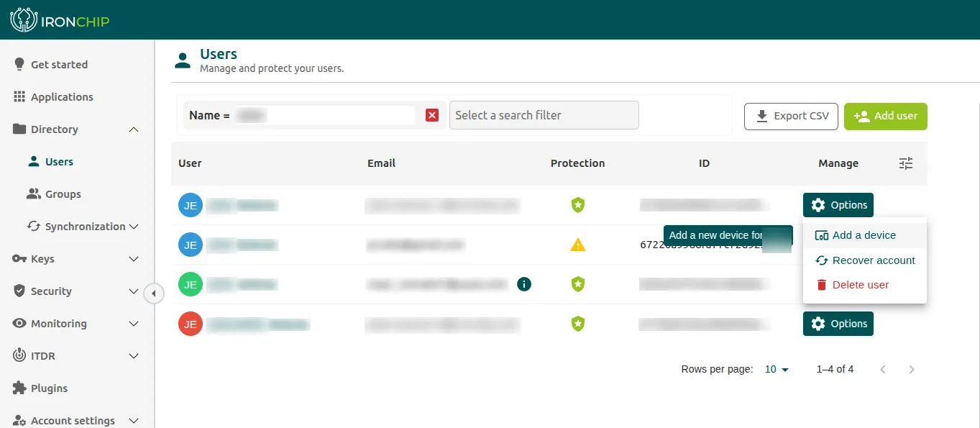Viewport: 980px width, 428px height.
Task: Choose Delete user from menu
Action: (x=865, y=285)
